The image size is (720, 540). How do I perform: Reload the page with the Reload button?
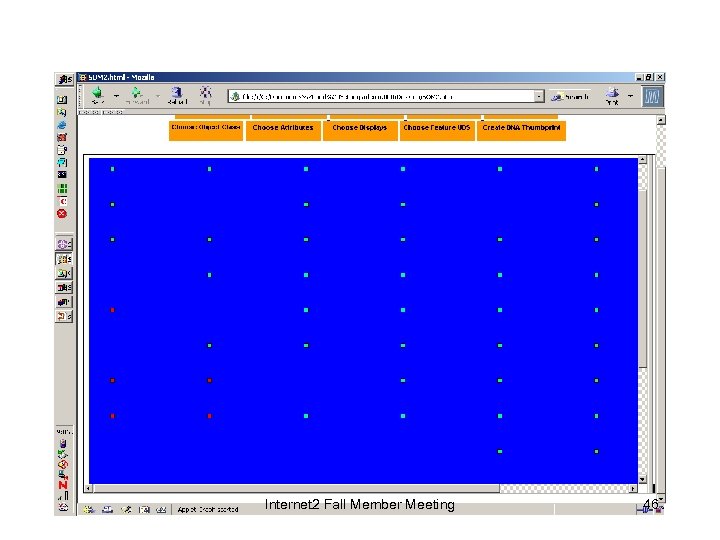(177, 96)
